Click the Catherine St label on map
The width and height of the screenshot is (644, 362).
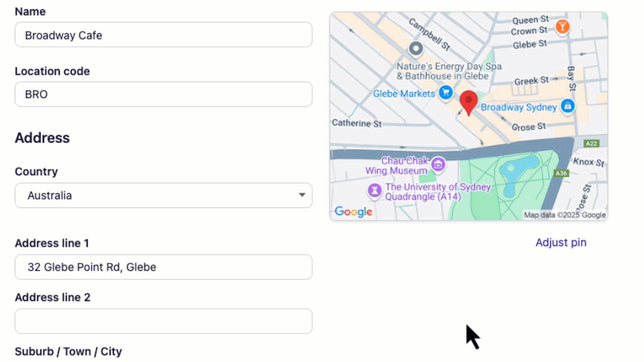tap(357, 123)
